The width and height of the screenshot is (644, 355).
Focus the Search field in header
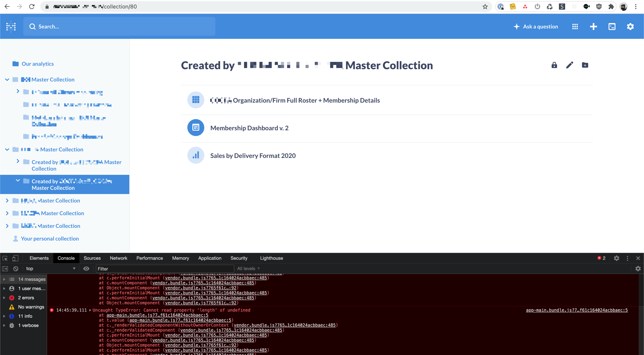tap(119, 27)
